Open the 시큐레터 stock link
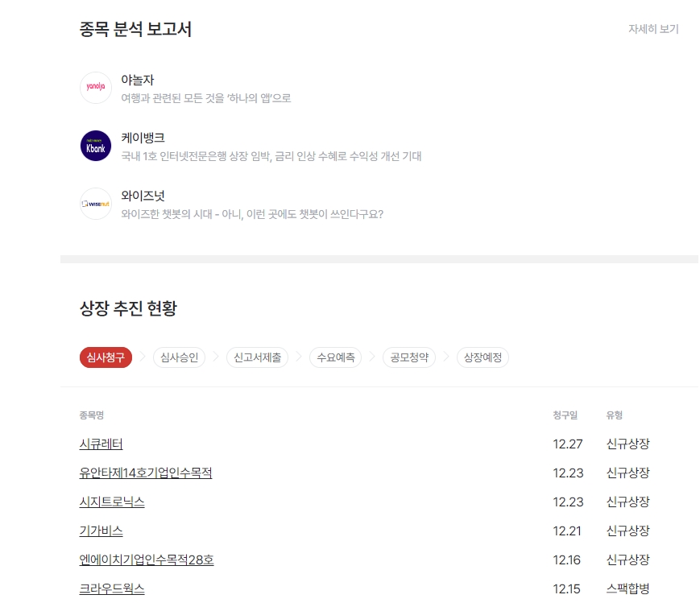The width and height of the screenshot is (700, 603). [x=101, y=444]
